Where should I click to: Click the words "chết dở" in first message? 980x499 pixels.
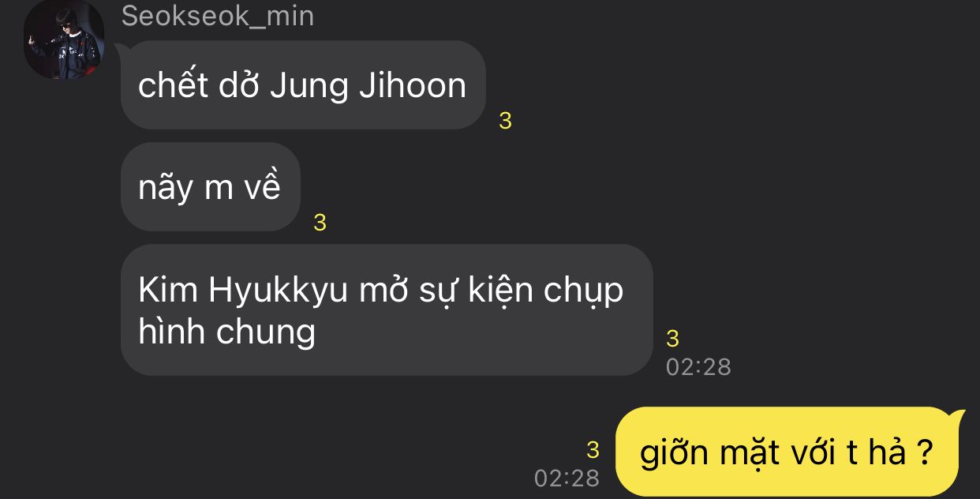199,84
